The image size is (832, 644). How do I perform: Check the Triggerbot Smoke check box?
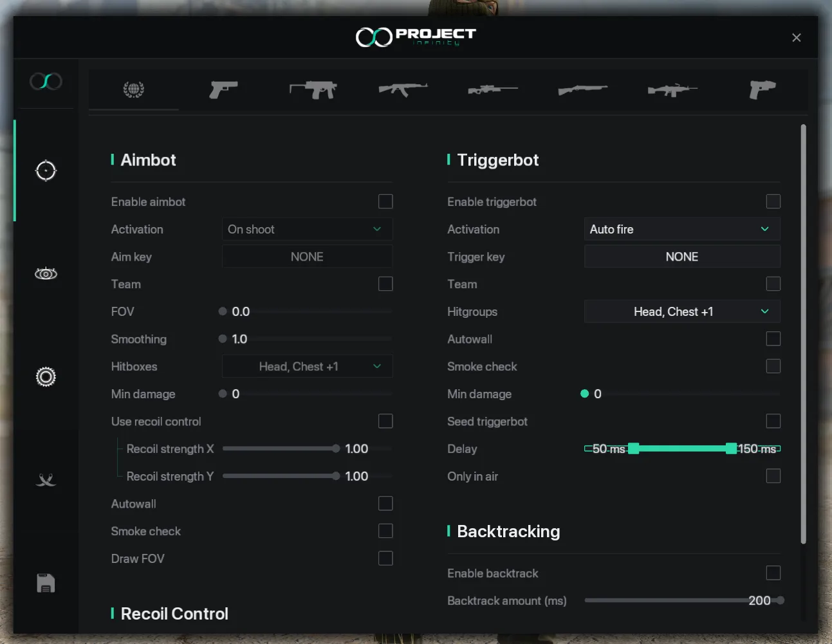point(773,366)
